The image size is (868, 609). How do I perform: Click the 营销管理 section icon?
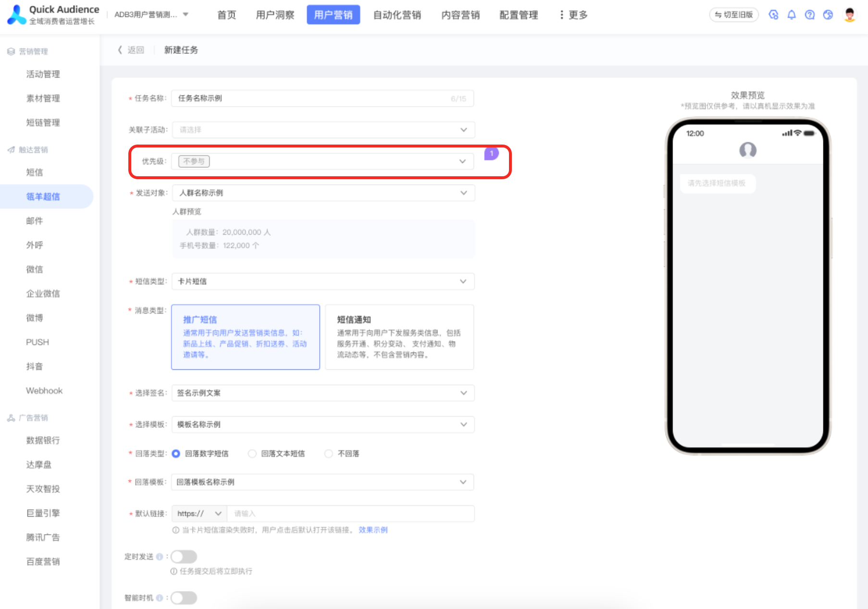click(x=11, y=51)
